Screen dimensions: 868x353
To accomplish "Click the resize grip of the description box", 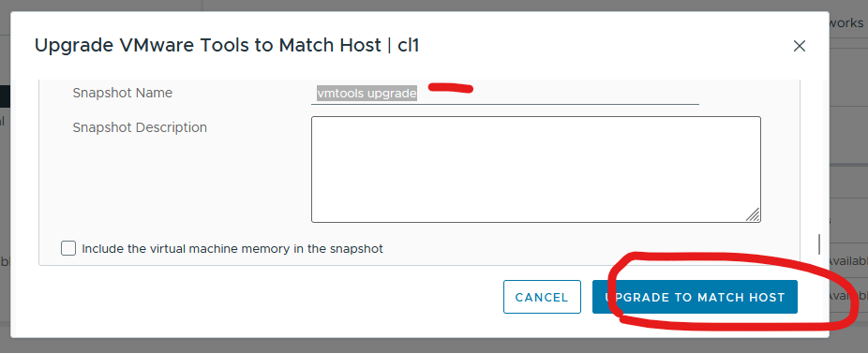I will pyautogui.click(x=753, y=214).
